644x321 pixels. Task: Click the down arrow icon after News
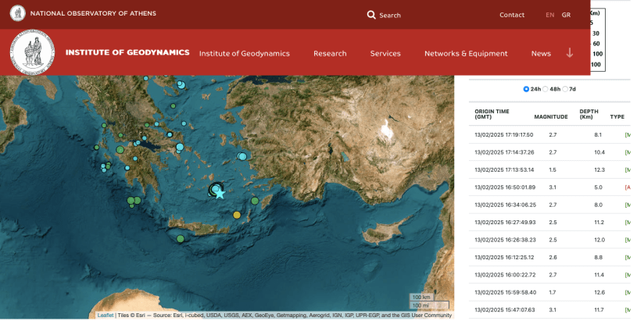pyautogui.click(x=570, y=53)
